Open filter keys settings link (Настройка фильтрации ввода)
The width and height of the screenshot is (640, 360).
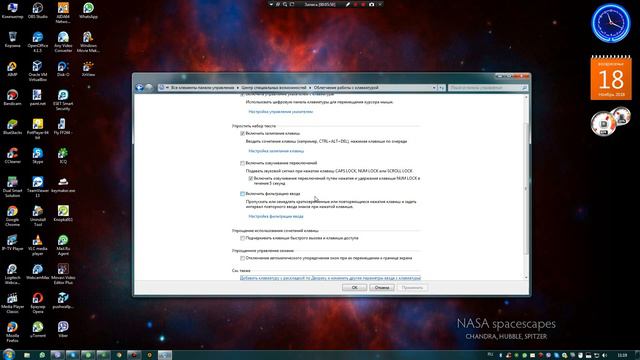(x=276, y=216)
